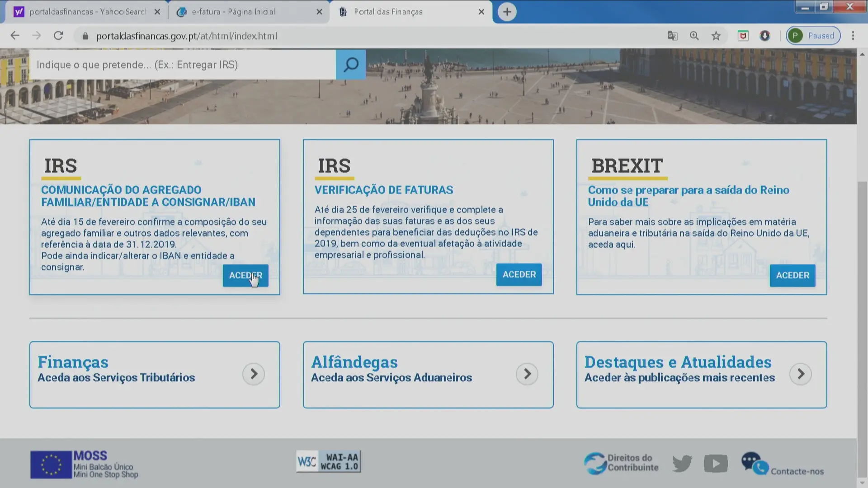The width and height of the screenshot is (868, 488).
Task: Expand Destaques e Atualidades chevron arrow
Action: 801,374
